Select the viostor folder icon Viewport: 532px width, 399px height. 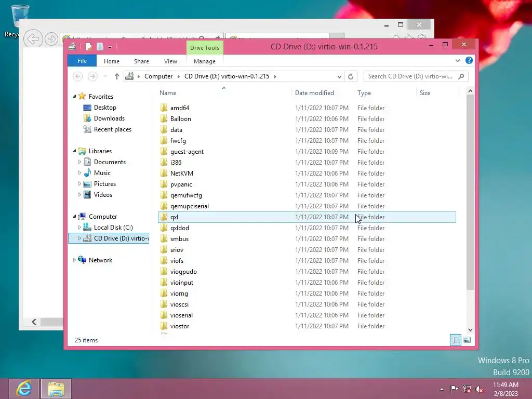(x=164, y=326)
